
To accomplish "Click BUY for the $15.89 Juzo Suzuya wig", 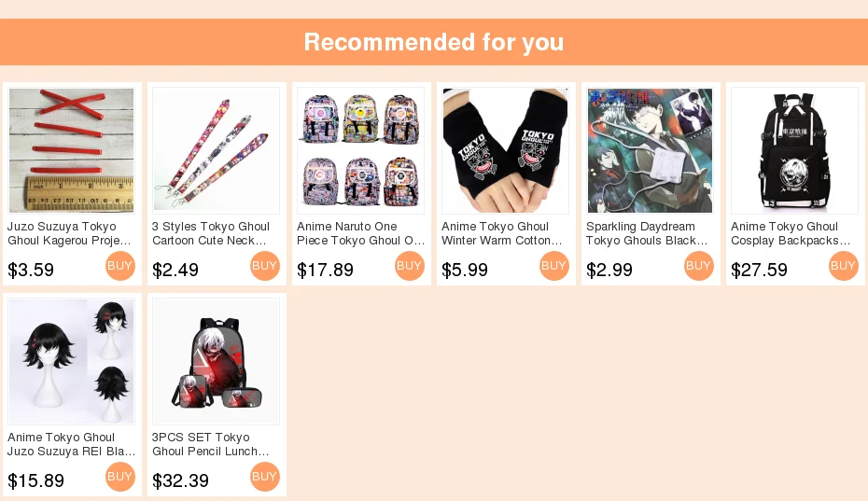I will [120, 477].
